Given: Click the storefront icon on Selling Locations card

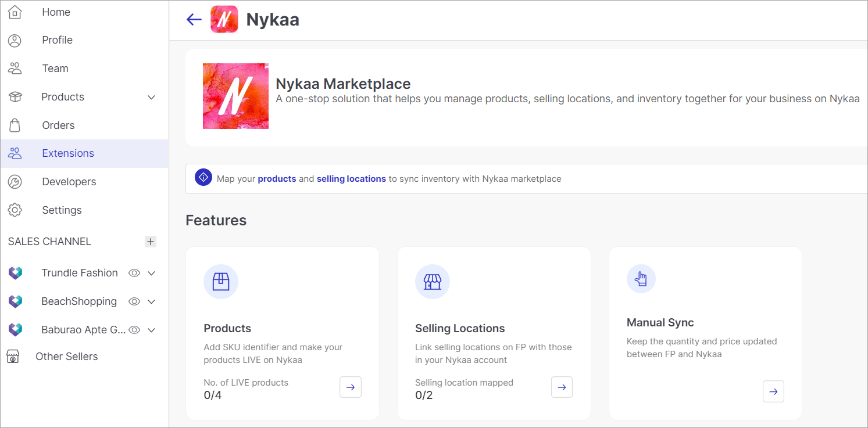Looking at the screenshot, I should pyautogui.click(x=433, y=281).
